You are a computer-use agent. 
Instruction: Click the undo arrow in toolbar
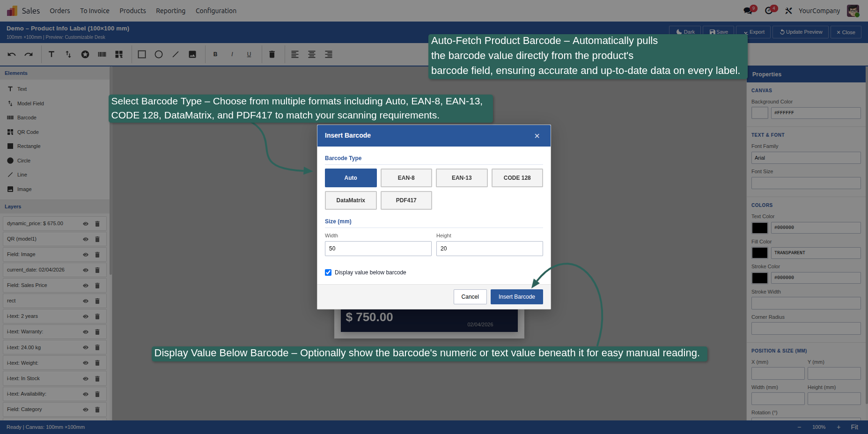(x=12, y=54)
